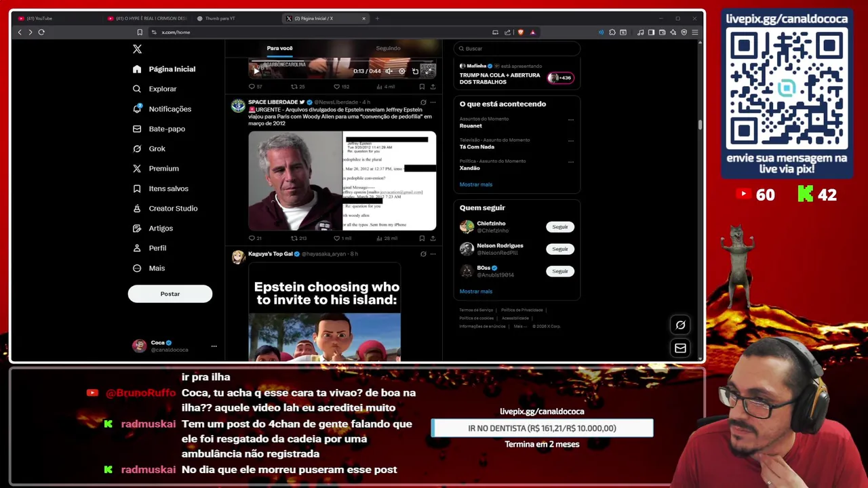Bookmark the top video post

point(422,87)
